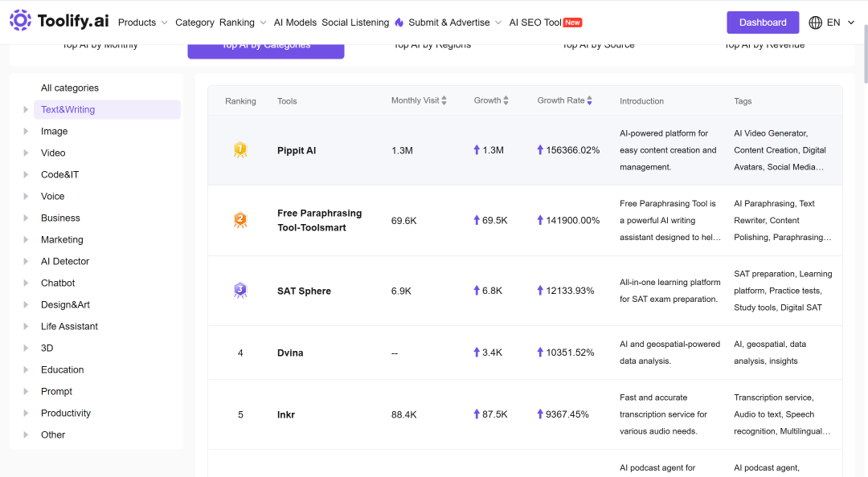Open the EN language dropdown
Image resolution: width=868 pixels, height=477 pixels.
tap(841, 22)
